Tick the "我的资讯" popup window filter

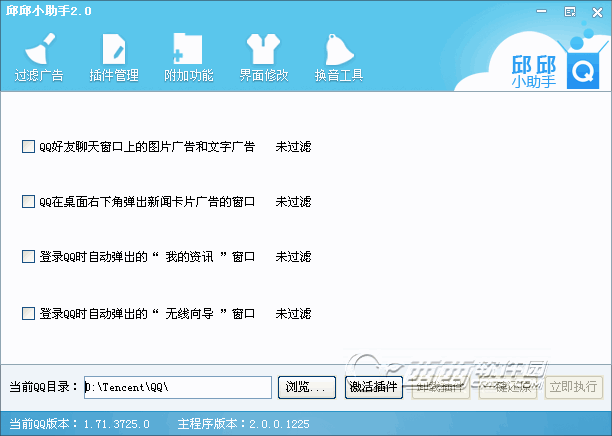(x=28, y=257)
